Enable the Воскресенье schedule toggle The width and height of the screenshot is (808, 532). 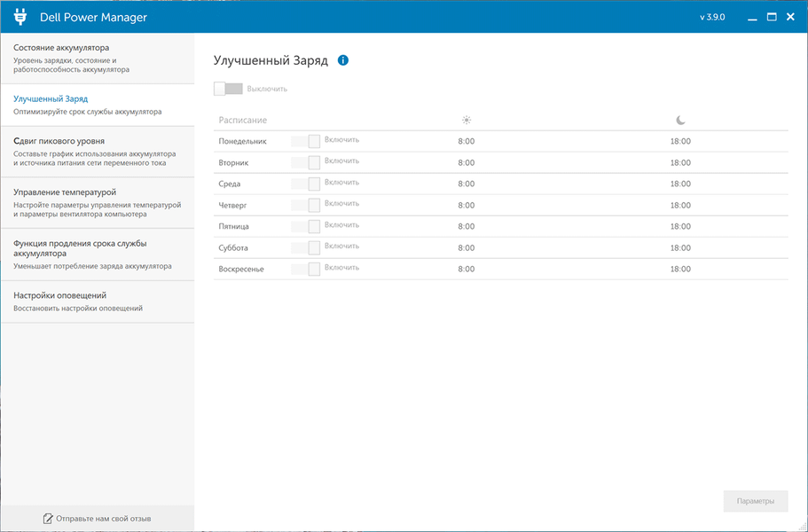coord(306,269)
